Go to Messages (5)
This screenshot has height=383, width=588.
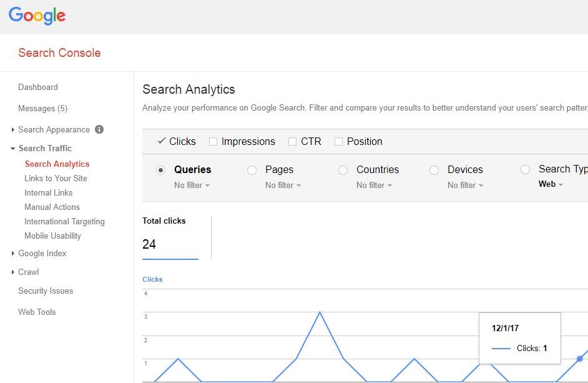point(42,108)
